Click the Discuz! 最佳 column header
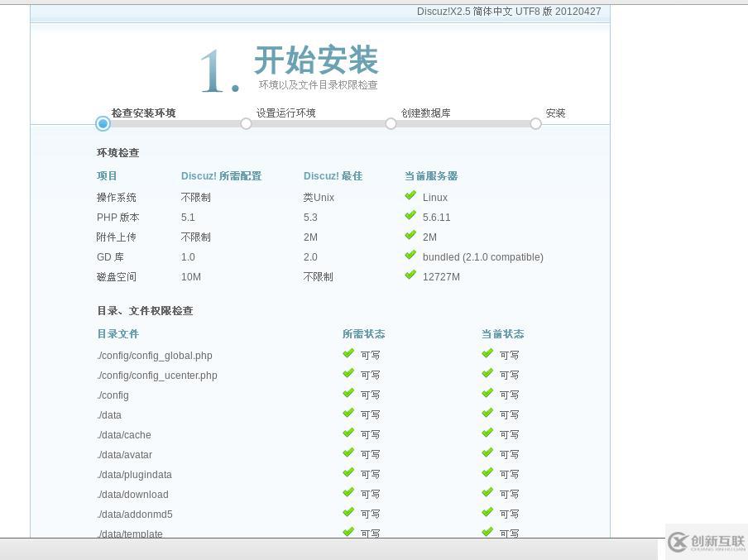This screenshot has height=560, width=748. [x=333, y=176]
